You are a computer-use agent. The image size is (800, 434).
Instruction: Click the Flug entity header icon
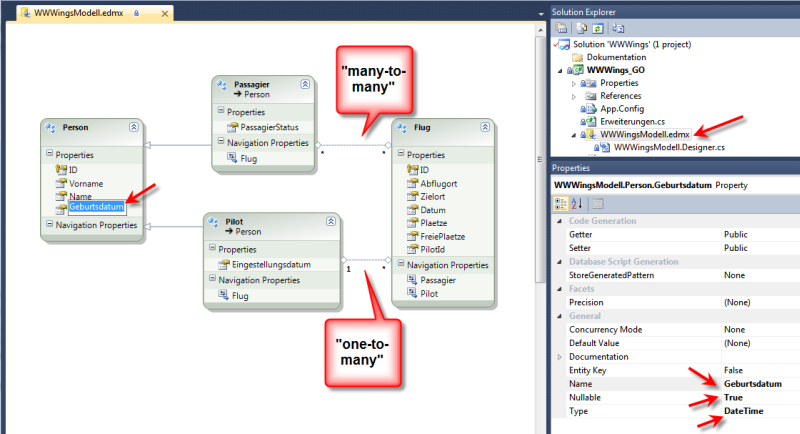402,127
